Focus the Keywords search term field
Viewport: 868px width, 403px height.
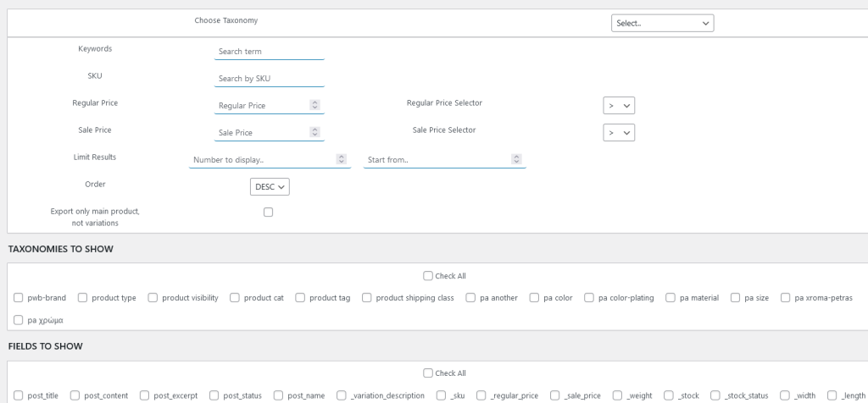pos(269,52)
